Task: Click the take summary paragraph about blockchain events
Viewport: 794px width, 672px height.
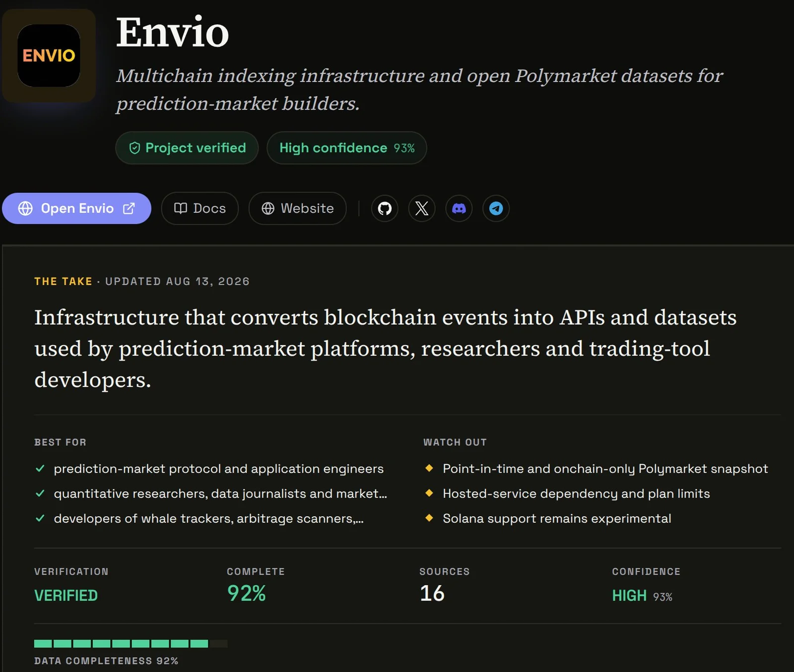Action: (385, 348)
